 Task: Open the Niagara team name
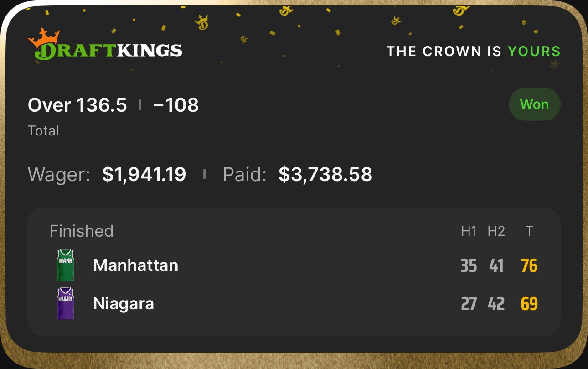[124, 304]
